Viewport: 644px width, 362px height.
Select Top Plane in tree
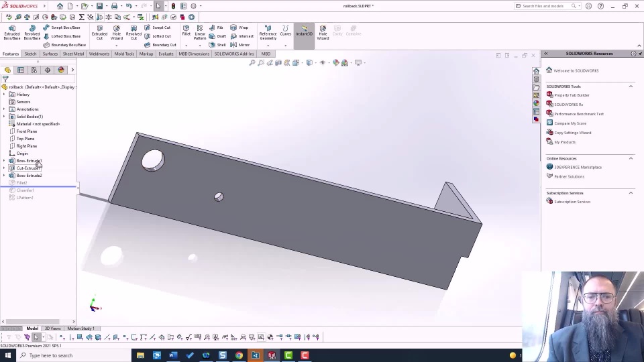pyautogui.click(x=25, y=139)
